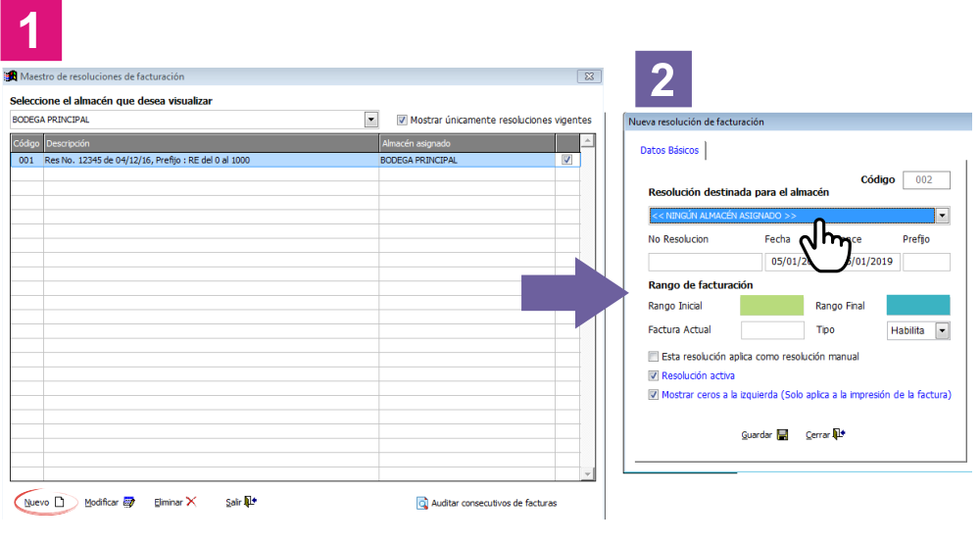Uncheck the Resolución activa checkbox
Image resolution: width=980 pixels, height=542 pixels.
(x=653, y=375)
